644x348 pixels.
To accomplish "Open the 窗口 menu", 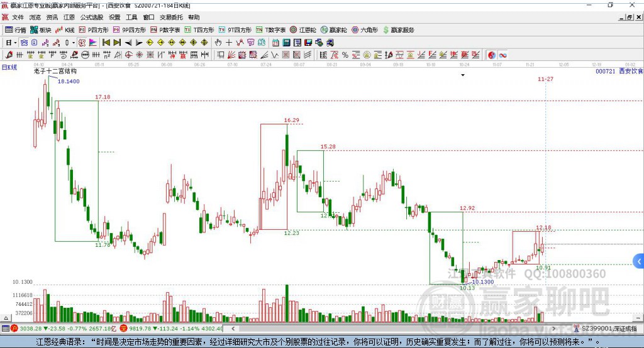I will tap(148, 17).
